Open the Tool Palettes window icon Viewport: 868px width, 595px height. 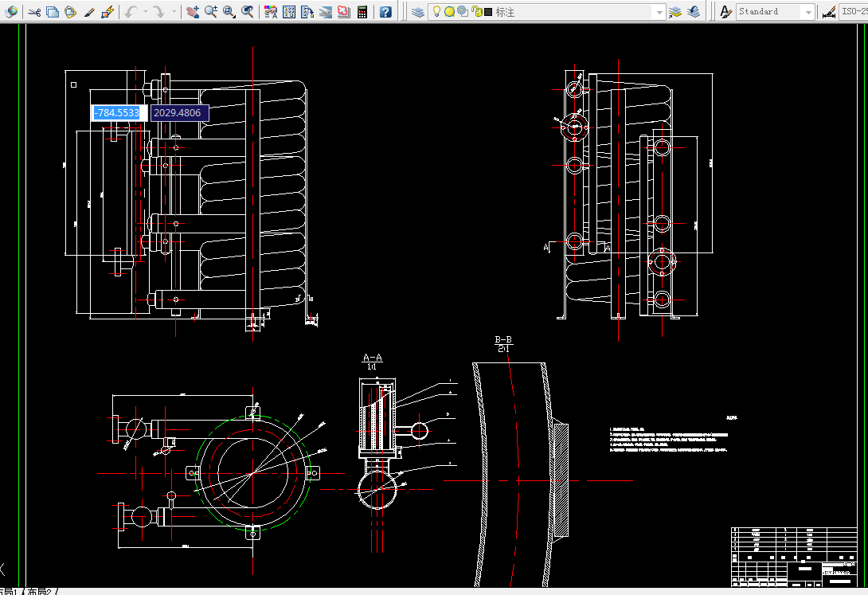pos(307,12)
